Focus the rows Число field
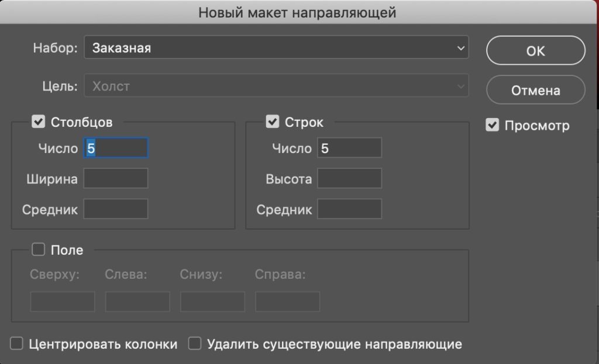The height and width of the screenshot is (364, 599). click(x=349, y=148)
